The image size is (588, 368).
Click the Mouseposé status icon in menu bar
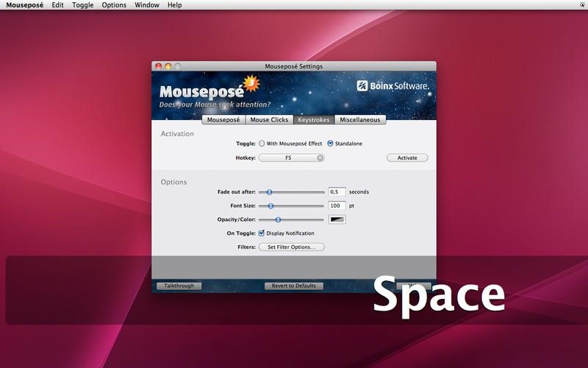click(x=581, y=5)
